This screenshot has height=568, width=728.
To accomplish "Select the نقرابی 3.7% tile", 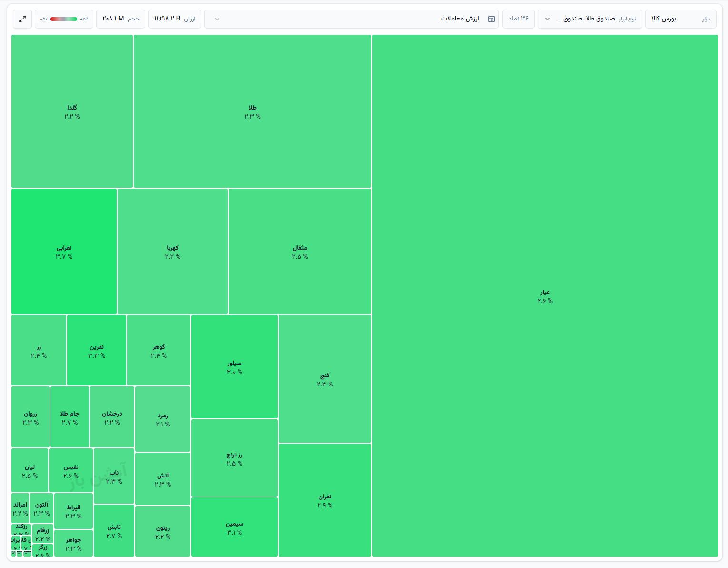I will pos(64,251).
